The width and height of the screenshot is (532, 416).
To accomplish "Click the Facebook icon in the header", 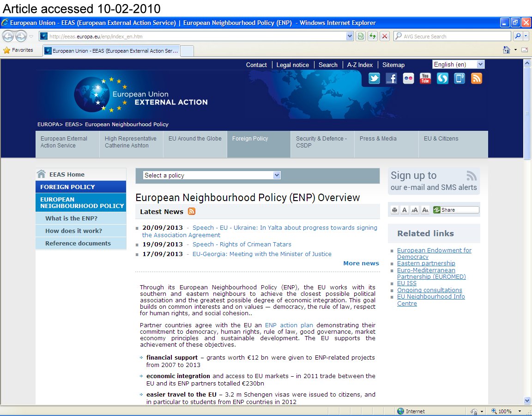I will tap(391, 79).
